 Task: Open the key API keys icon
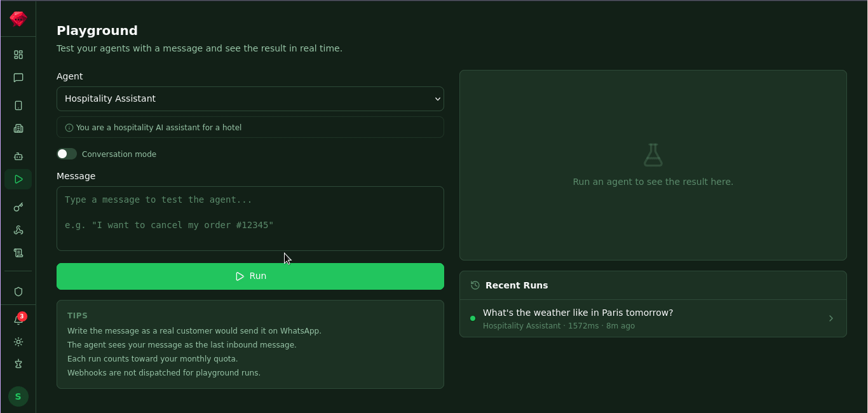18,207
